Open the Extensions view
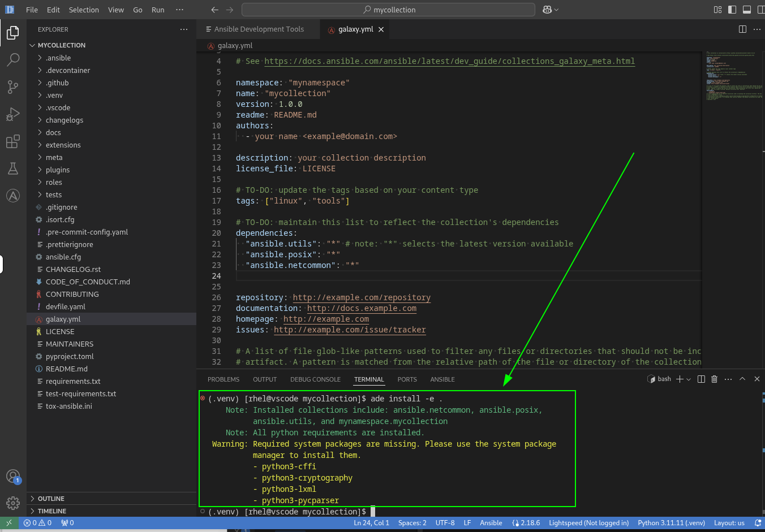This screenshot has height=532, width=765. [x=13, y=141]
